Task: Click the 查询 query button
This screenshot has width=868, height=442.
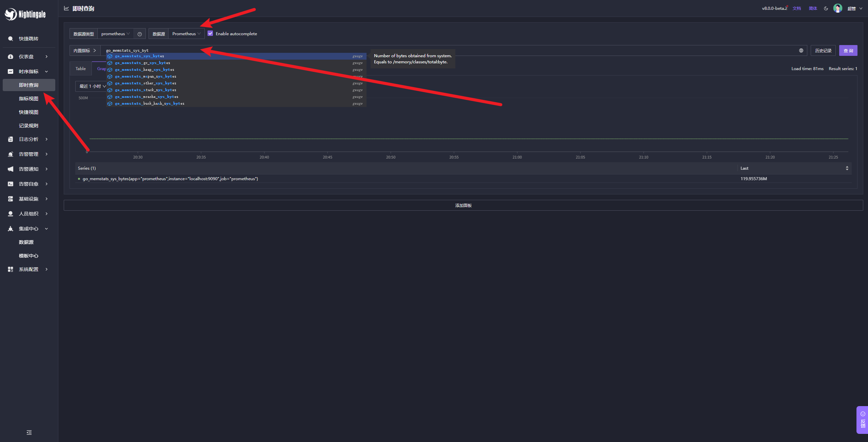Action: click(848, 50)
